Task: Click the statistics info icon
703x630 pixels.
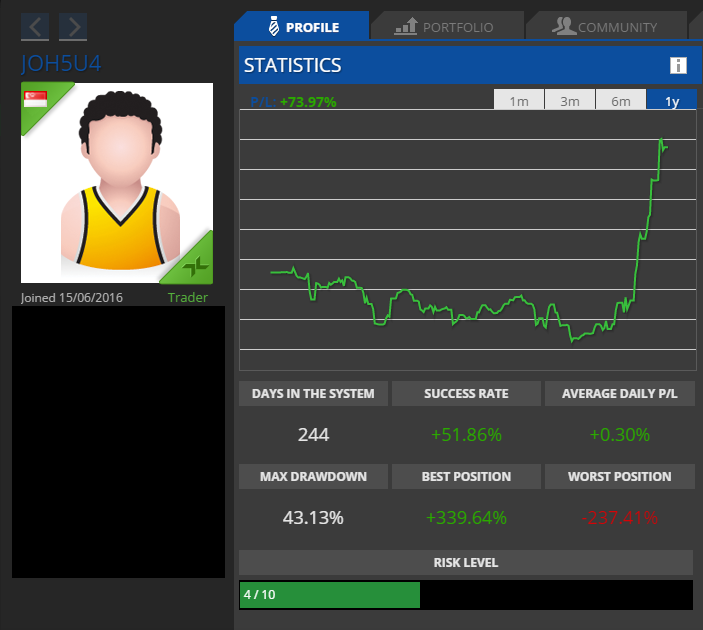Action: pyautogui.click(x=678, y=66)
